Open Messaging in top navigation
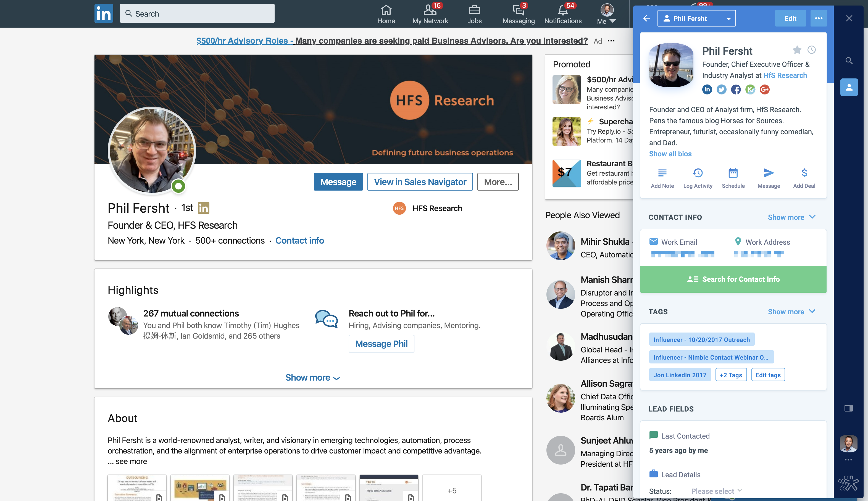Screen dimensions: 868x501 point(518,14)
